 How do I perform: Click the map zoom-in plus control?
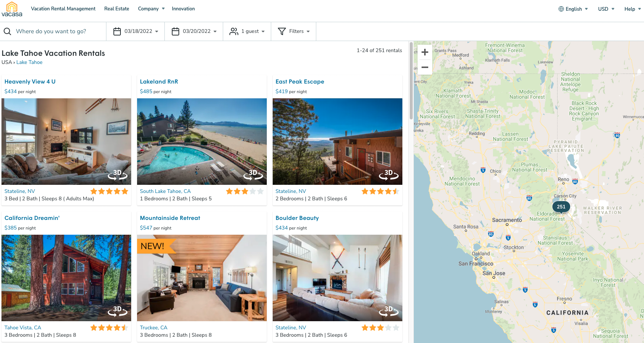click(x=425, y=52)
